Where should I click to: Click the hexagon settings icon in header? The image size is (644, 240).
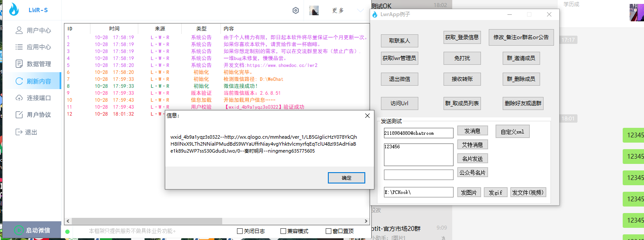[296, 10]
